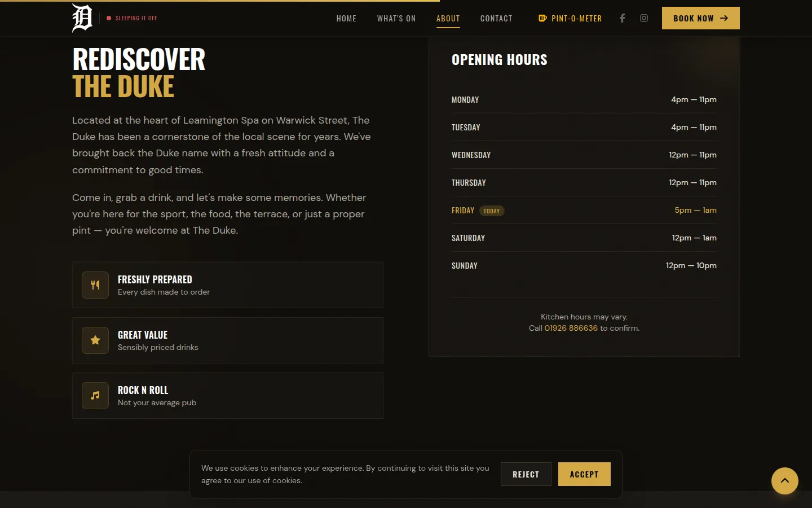Select the Friday opening hours row

click(x=584, y=211)
